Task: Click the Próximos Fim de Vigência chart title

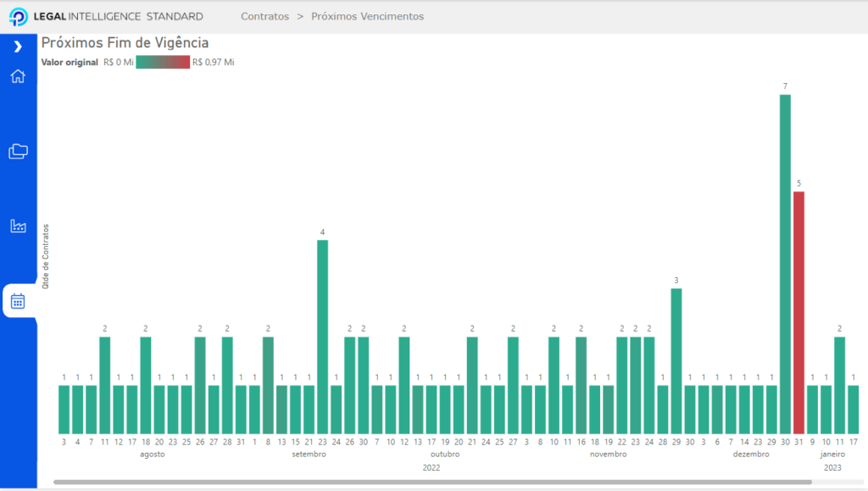Action: 125,42
